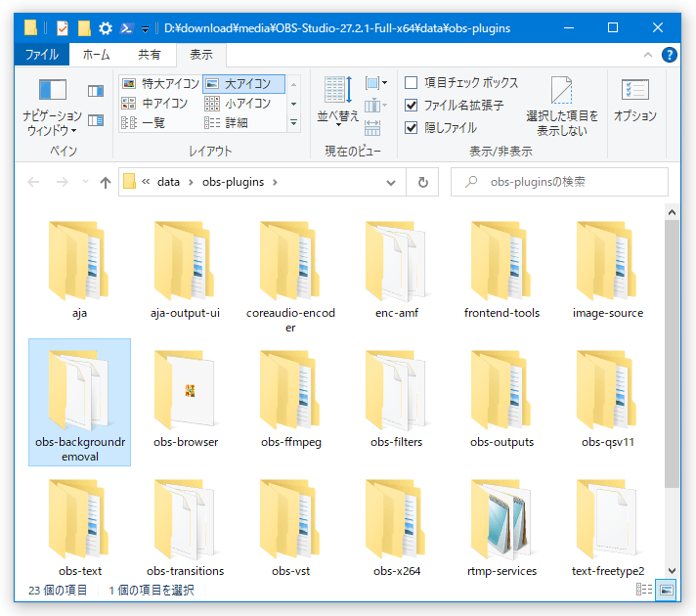Image resolution: width=696 pixels, height=616 pixels.
Task: Open the obs-x264 folder
Action: [x=396, y=528]
